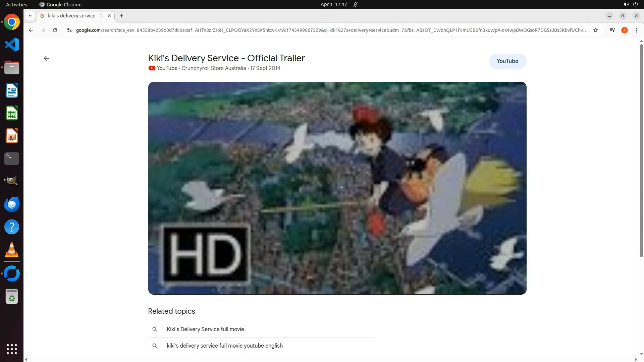View site information icon in address bar
The height and width of the screenshot is (362, 644).
[x=69, y=30]
